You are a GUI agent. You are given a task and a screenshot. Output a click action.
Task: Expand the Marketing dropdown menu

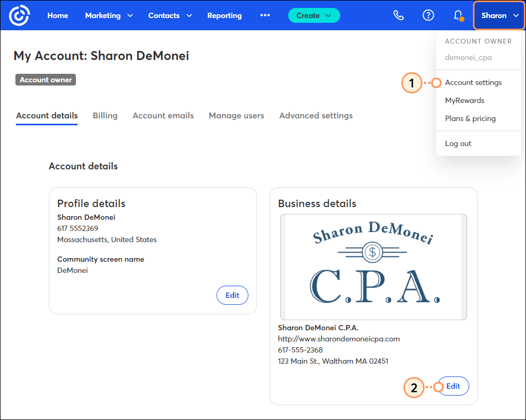pos(109,15)
